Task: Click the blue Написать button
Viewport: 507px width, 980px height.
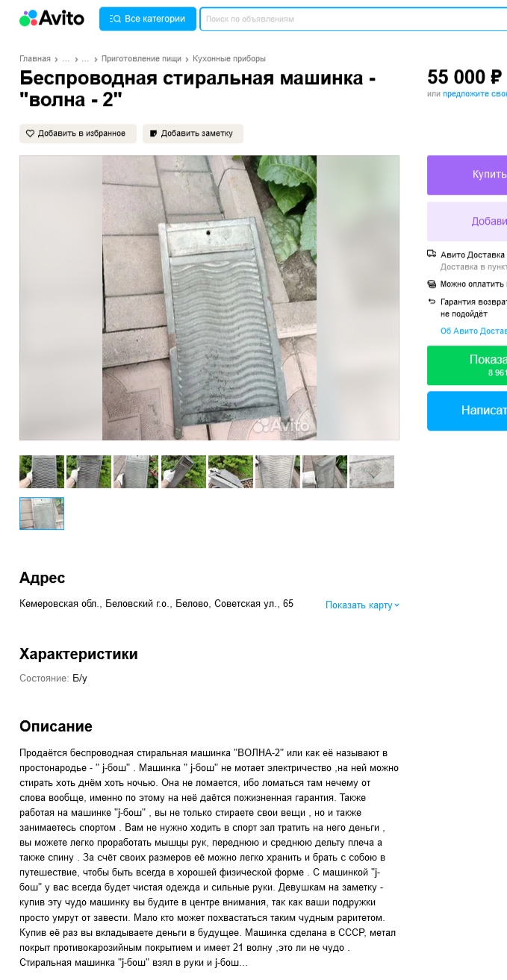Action: click(467, 411)
